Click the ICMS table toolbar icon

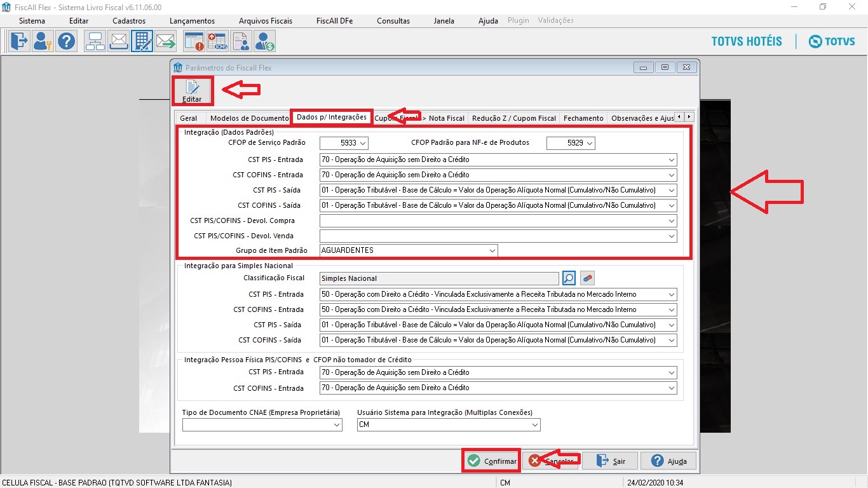[x=218, y=42]
